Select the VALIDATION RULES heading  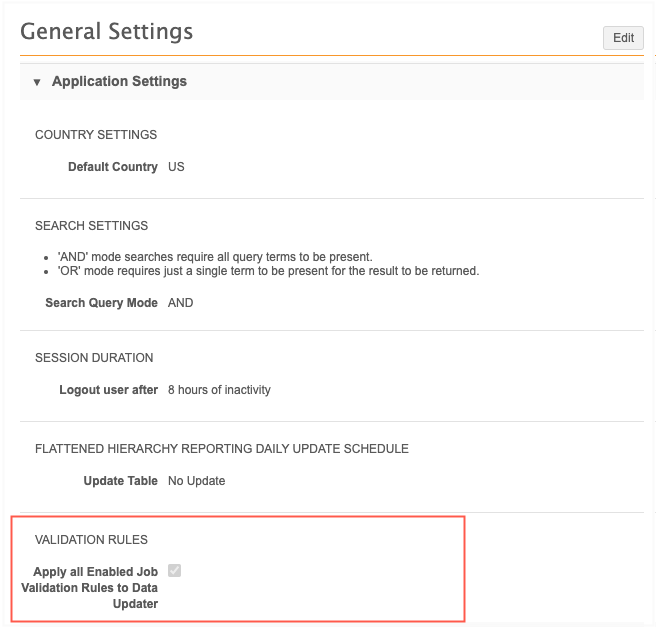[91, 540]
